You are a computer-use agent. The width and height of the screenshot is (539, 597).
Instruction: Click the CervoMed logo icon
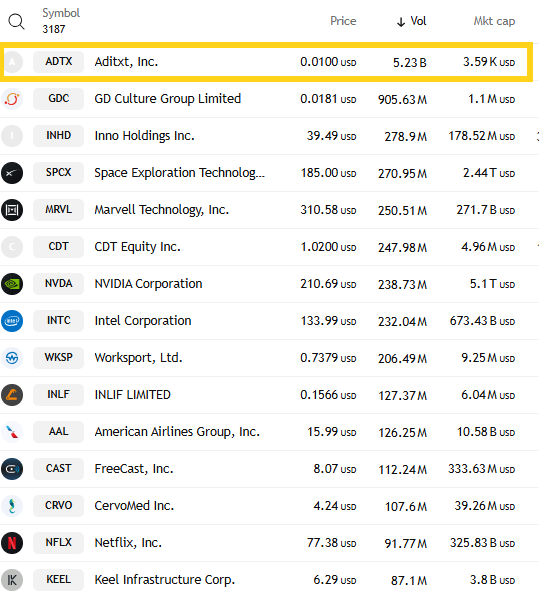[x=12, y=506]
